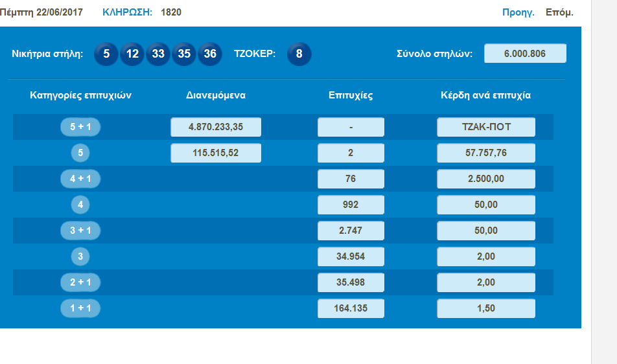
Task: Select the 2 + 1 category badge
Action: tap(80, 282)
